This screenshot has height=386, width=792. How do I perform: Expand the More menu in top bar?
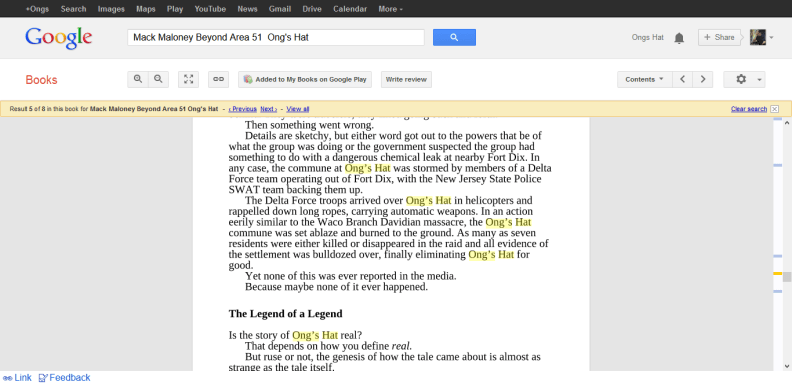[x=390, y=9]
